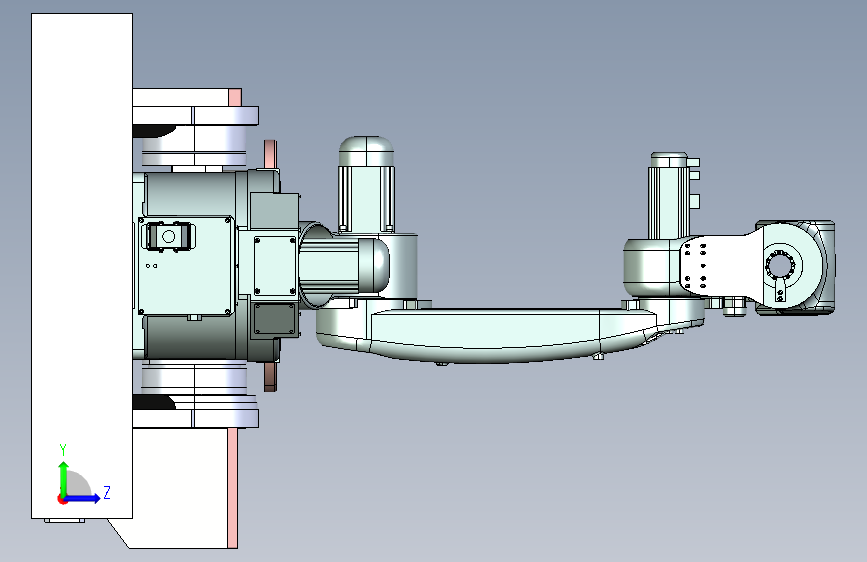Image resolution: width=867 pixels, height=562 pixels.
Task: Click the red origin dot of the triad
Action: coord(62,499)
